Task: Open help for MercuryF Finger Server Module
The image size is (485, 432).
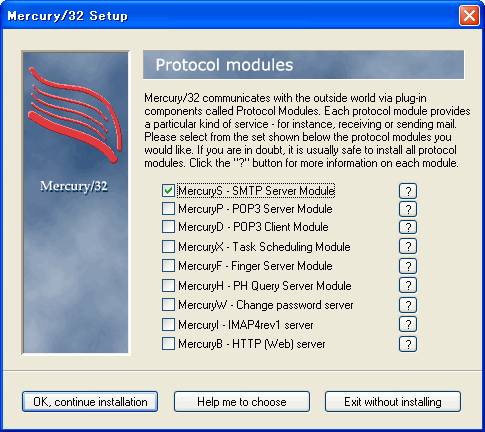Action: (x=408, y=266)
